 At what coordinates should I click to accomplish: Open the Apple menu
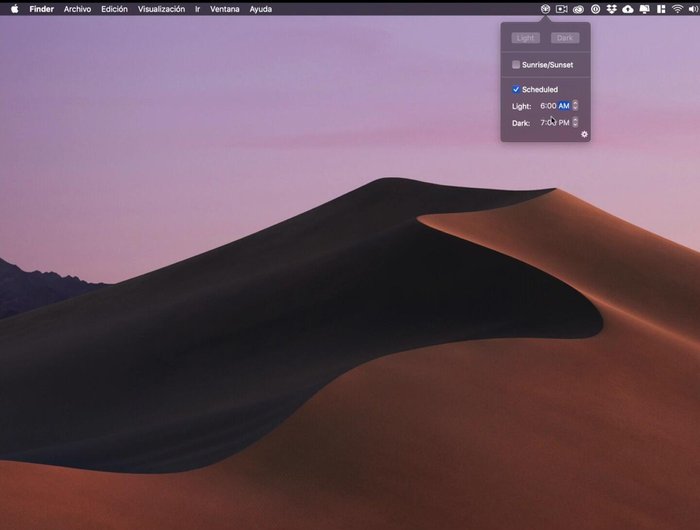point(14,8)
